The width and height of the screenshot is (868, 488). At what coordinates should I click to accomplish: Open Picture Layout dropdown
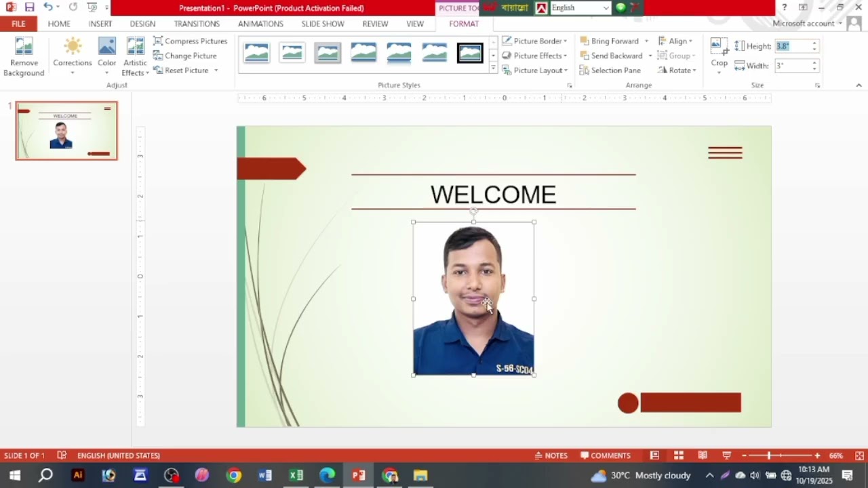535,70
